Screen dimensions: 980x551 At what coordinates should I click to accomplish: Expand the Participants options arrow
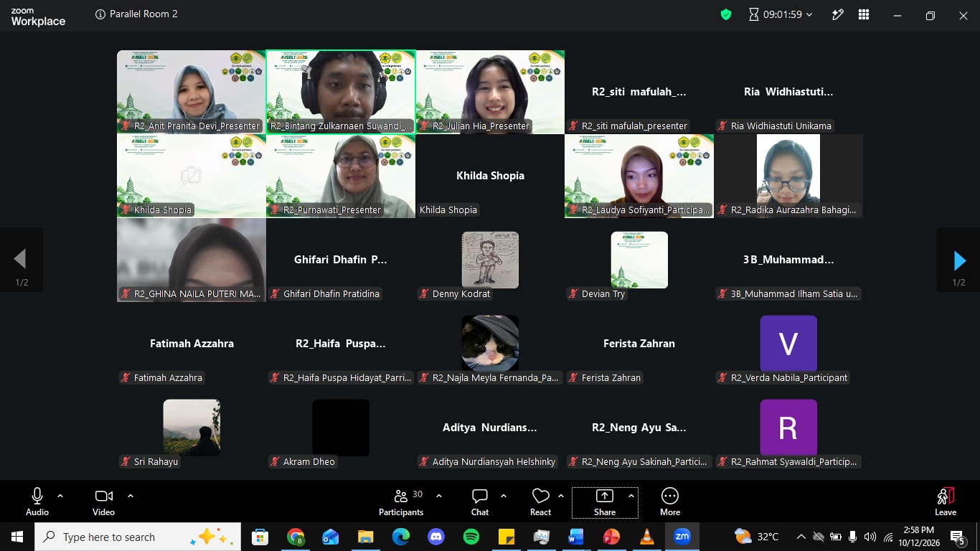439,496
